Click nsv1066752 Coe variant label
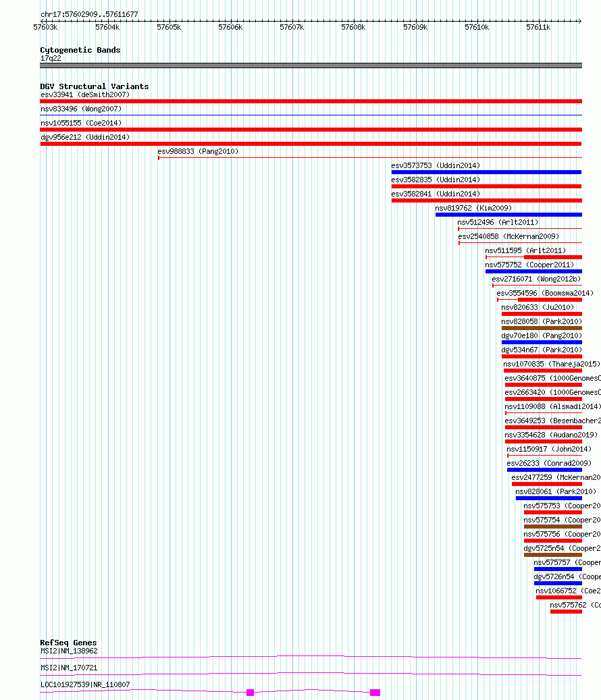This screenshot has height=700, width=601. point(568,591)
